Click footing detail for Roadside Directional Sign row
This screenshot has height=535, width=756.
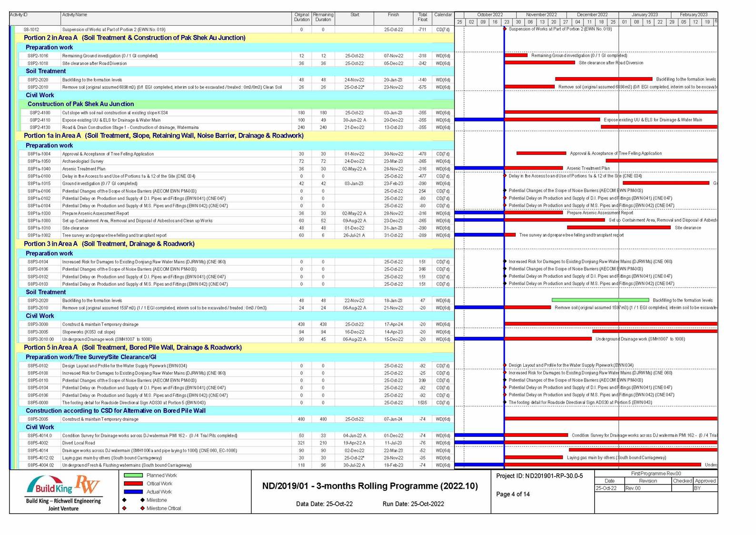(237, 403)
